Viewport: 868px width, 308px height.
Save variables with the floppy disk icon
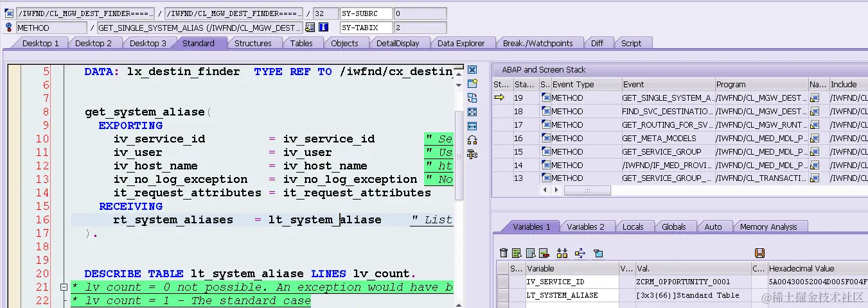tap(759, 253)
